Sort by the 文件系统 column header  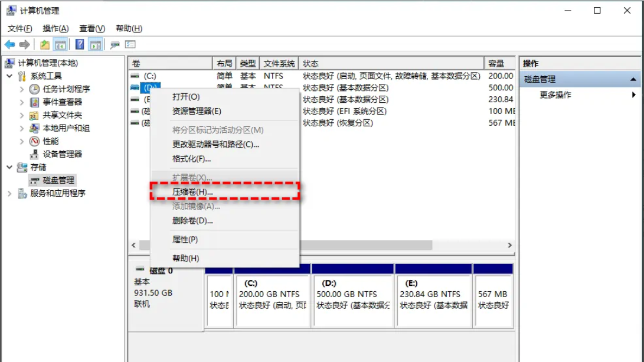click(x=279, y=64)
